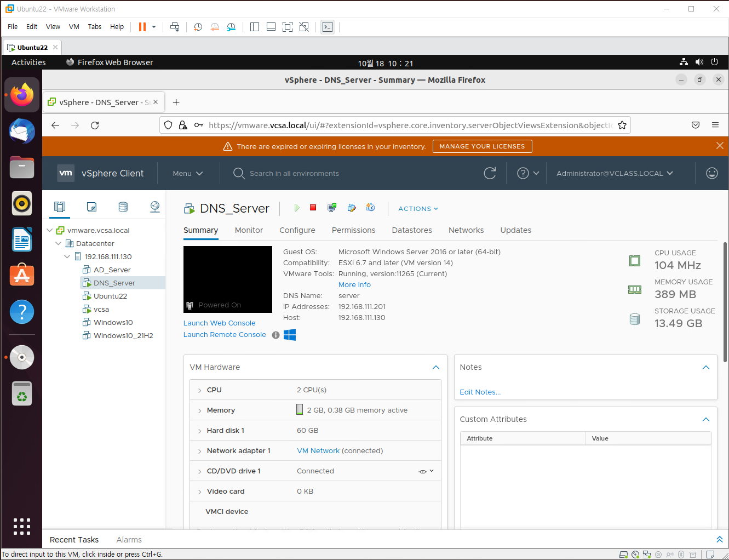Screen dimensions: 729x560
Task: Open Save to Pocket in Firefox
Action: pyautogui.click(x=696, y=125)
